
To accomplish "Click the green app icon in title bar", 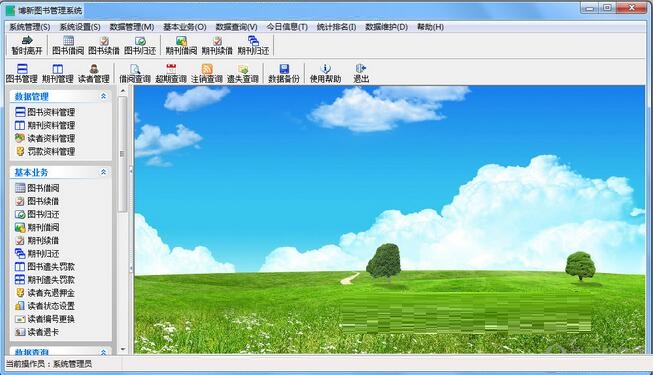I will tap(10, 10).
